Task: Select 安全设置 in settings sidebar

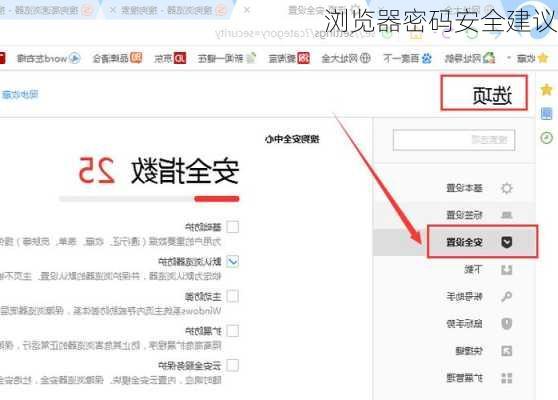Action: tap(464, 242)
